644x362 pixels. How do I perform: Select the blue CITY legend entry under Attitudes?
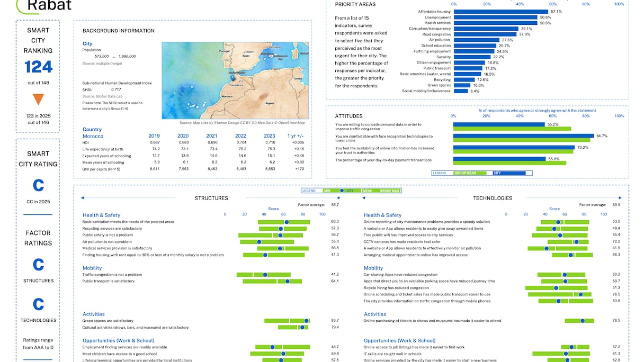(x=508, y=173)
